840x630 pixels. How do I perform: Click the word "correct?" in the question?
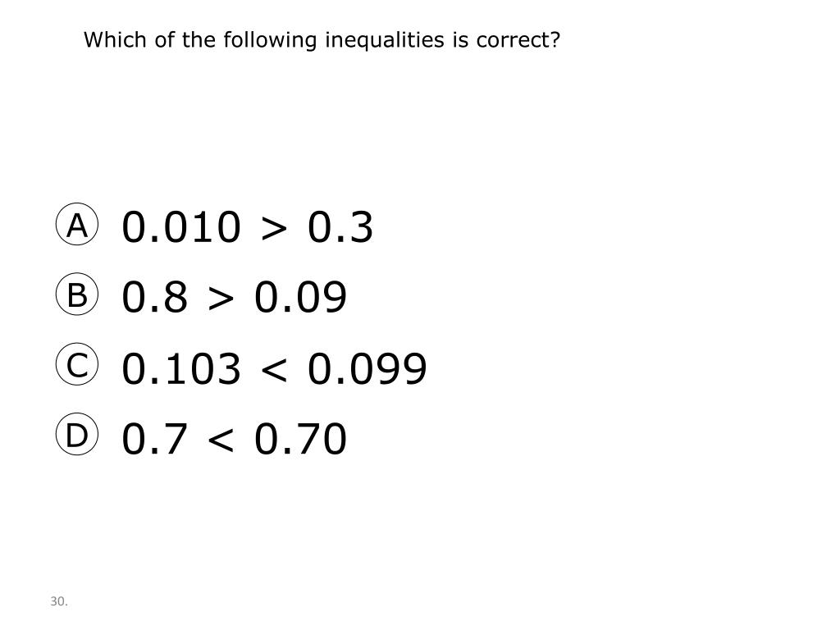point(518,40)
